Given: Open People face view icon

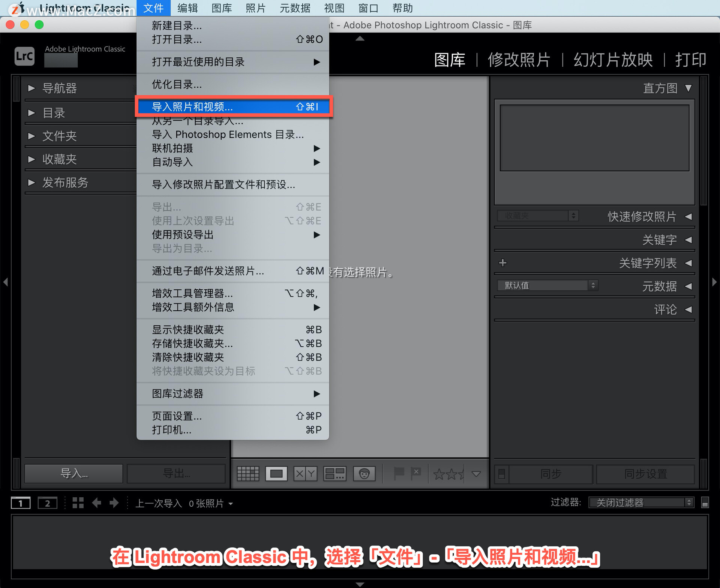Looking at the screenshot, I should 364,474.
